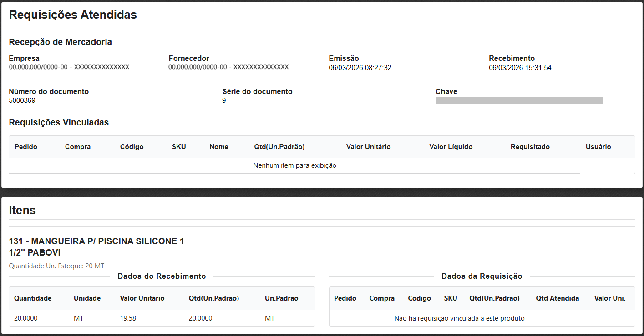Click the Usuário column header
The width and height of the screenshot is (644, 336).
[598, 147]
